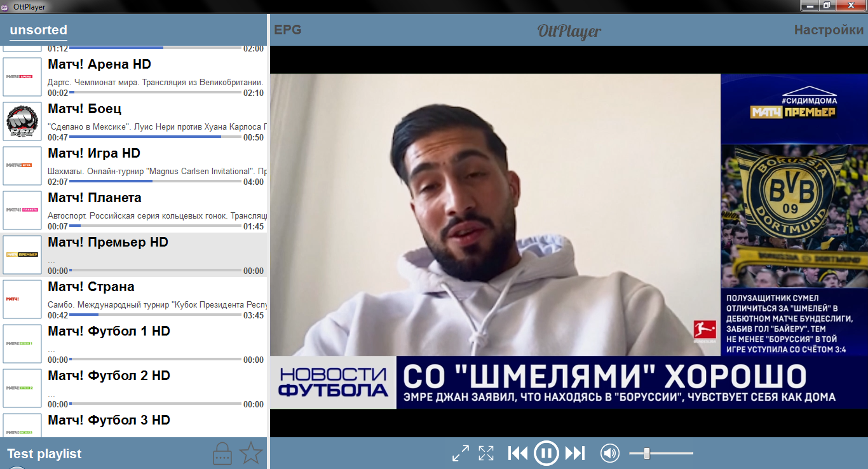
Task: Click the two-arrow diagonal expand icon
Action: pyautogui.click(x=461, y=453)
